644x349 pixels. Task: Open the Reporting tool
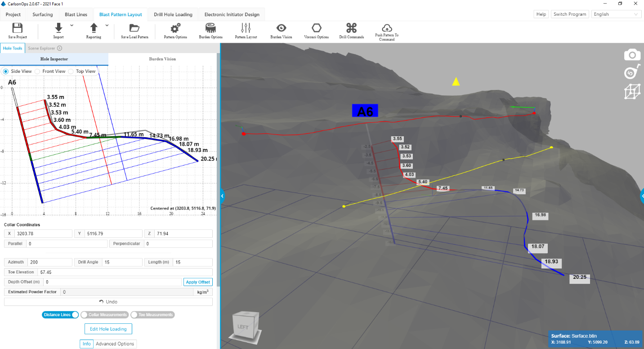point(94,28)
